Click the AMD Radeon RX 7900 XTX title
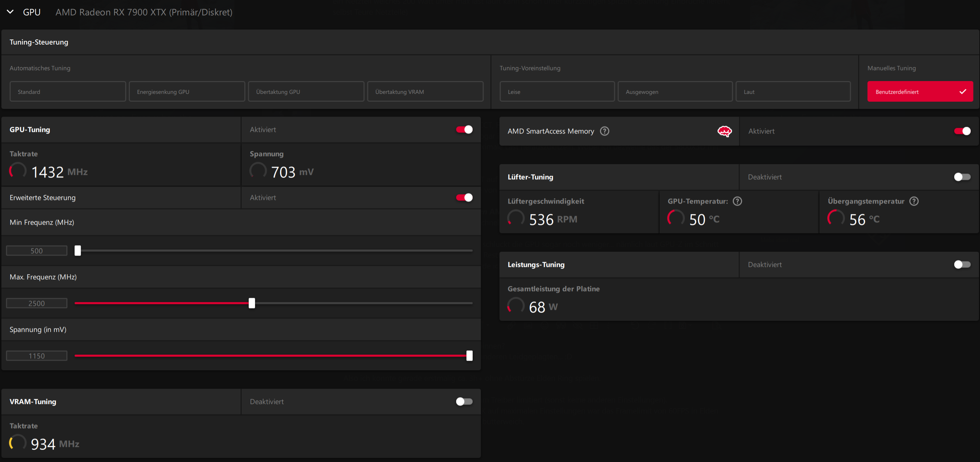Viewport: 980px width, 462px height. [x=144, y=12]
